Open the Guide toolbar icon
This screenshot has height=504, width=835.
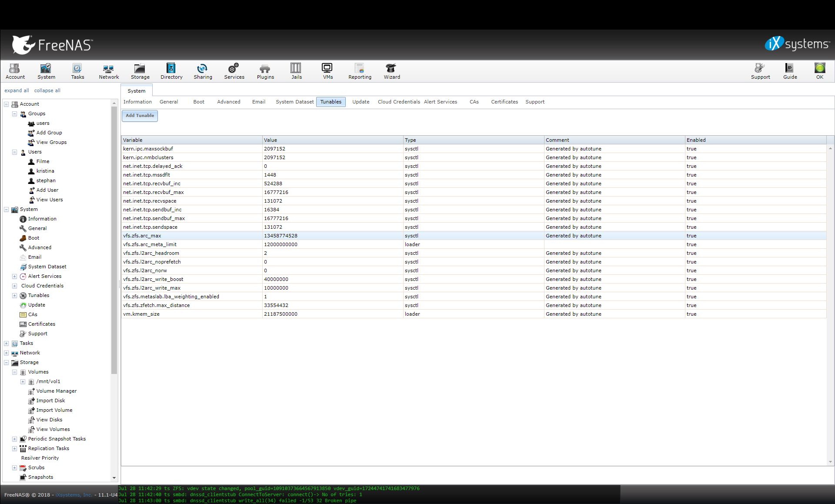coord(790,71)
